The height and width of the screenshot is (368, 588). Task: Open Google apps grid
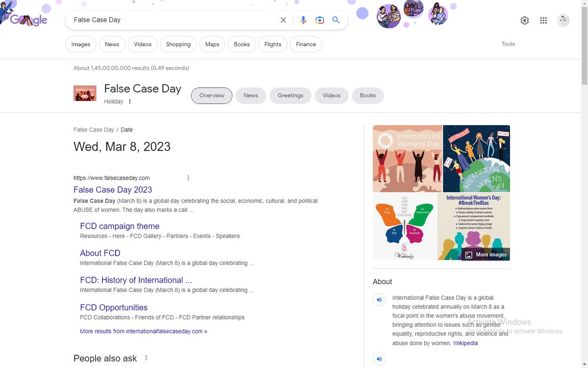click(543, 20)
